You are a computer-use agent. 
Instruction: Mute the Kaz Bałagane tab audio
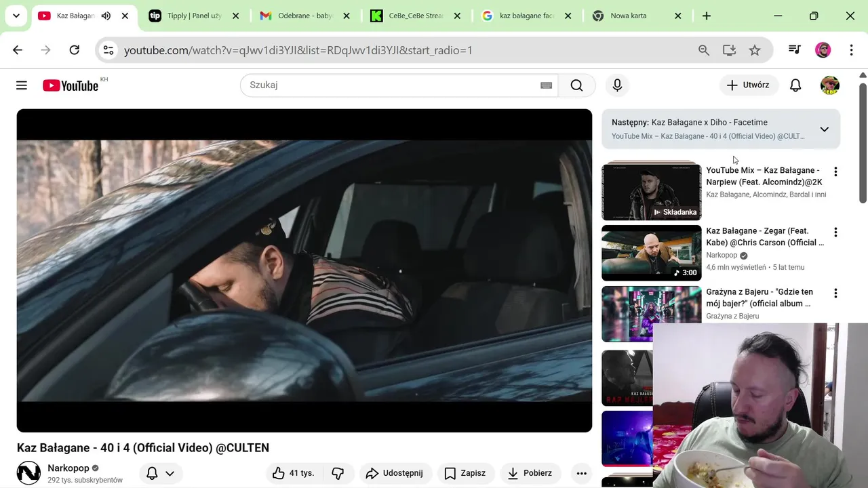tap(106, 16)
